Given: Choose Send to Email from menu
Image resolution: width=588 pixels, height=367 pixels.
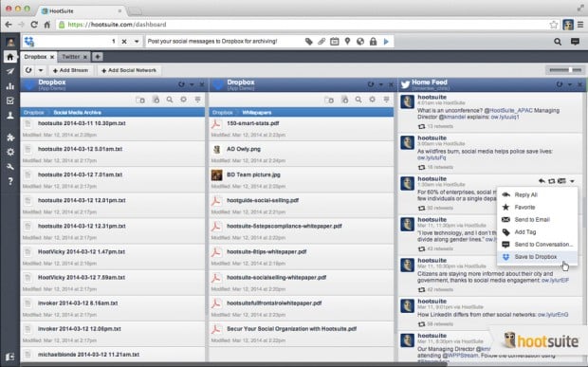Looking at the screenshot, I should (537, 219).
